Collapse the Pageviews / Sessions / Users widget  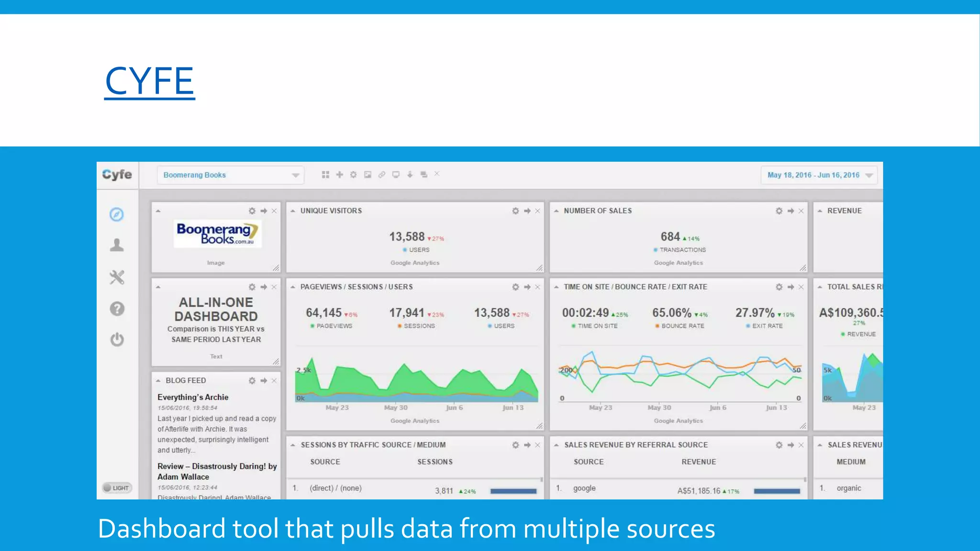pos(293,287)
